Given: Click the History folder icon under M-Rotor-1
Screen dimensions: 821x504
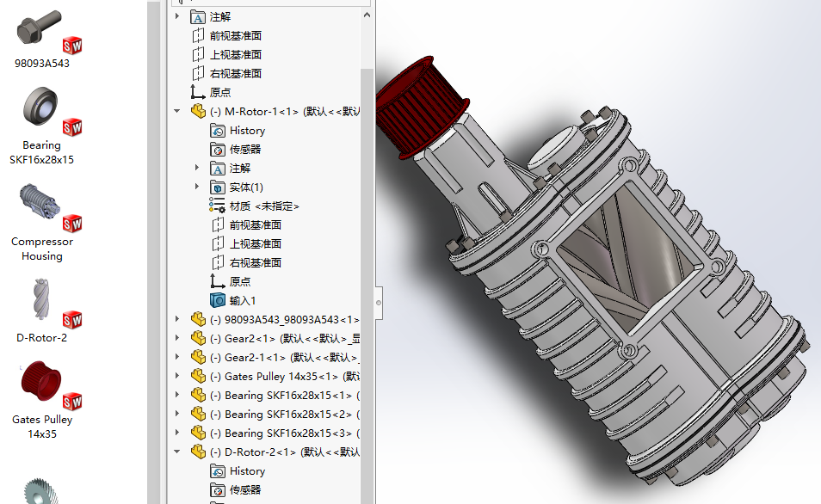Looking at the screenshot, I should (x=218, y=131).
